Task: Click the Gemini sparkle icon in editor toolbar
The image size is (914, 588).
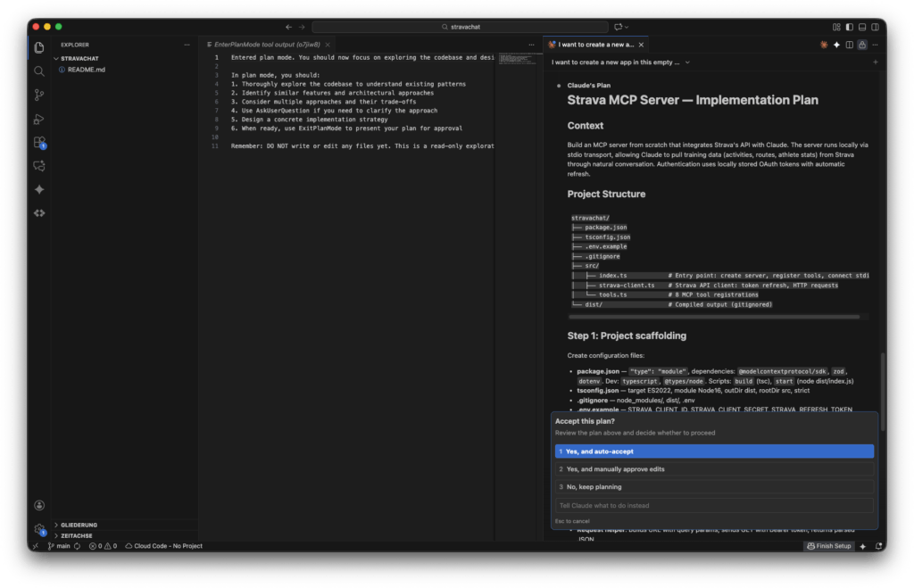Action: point(836,45)
